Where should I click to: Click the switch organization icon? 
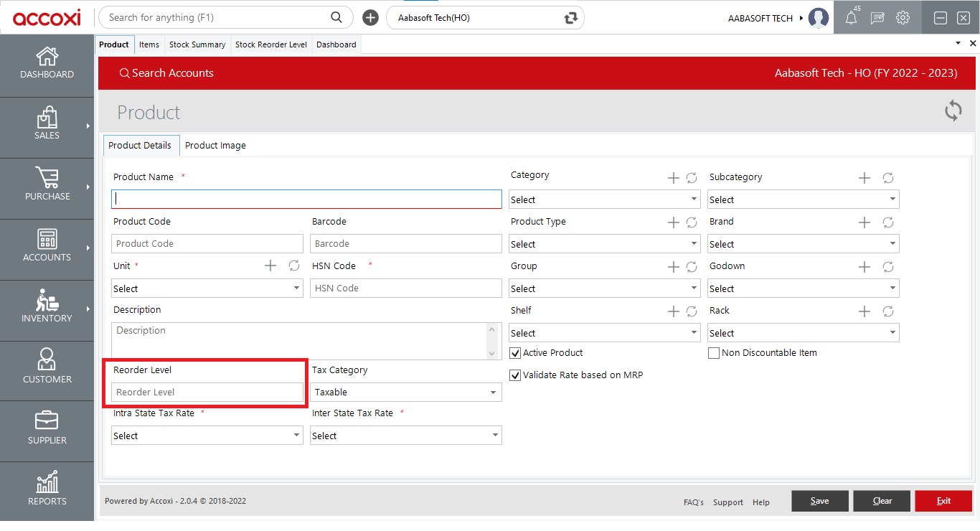571,18
